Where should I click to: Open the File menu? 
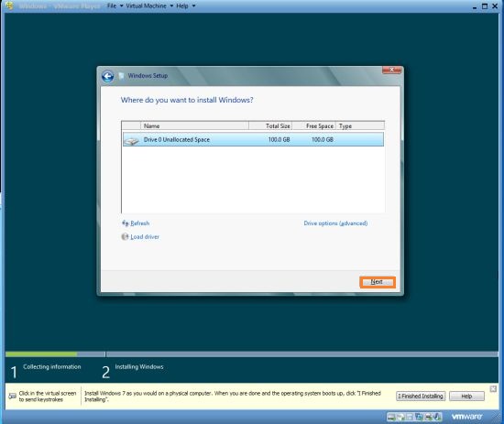click(112, 5)
